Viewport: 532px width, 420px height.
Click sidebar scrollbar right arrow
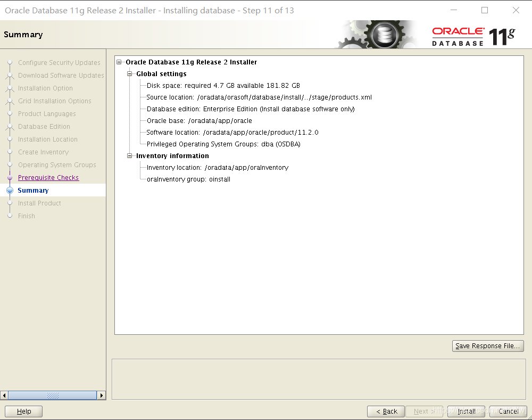pos(101,395)
